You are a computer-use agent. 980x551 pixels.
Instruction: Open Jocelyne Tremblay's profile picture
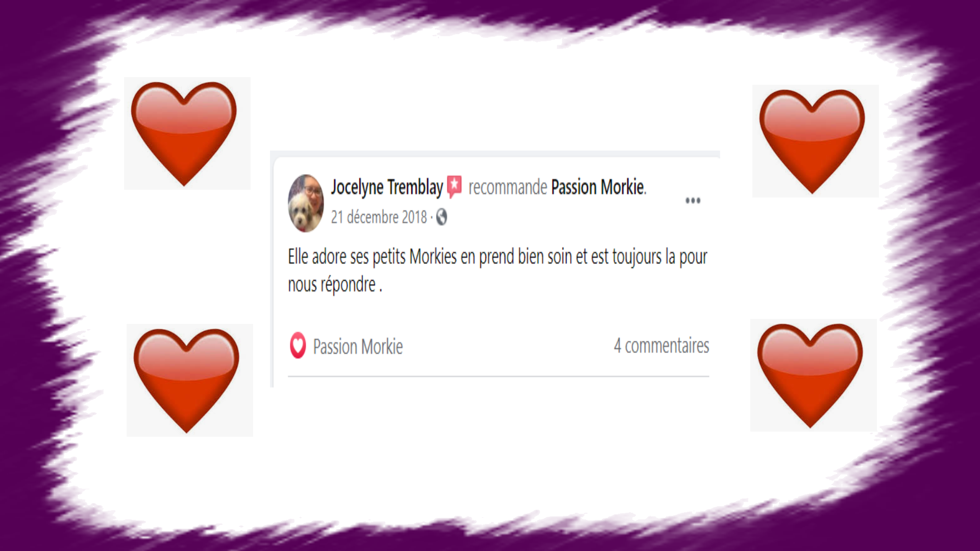(306, 203)
